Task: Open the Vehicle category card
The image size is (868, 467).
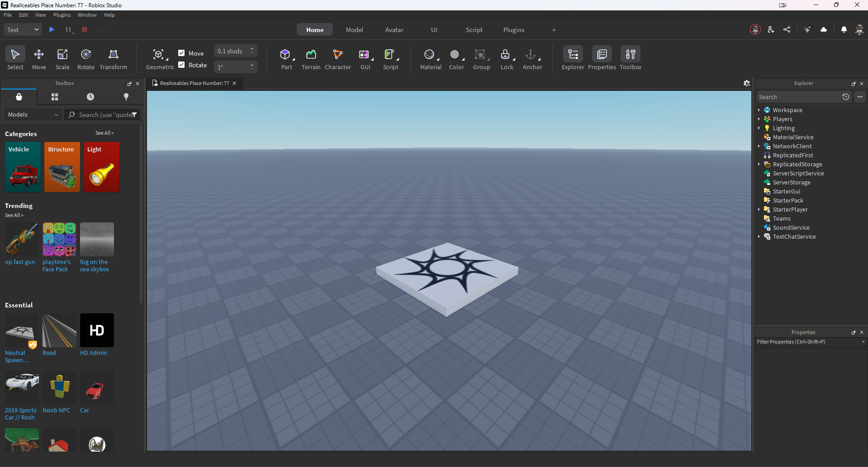Action: click(23, 167)
